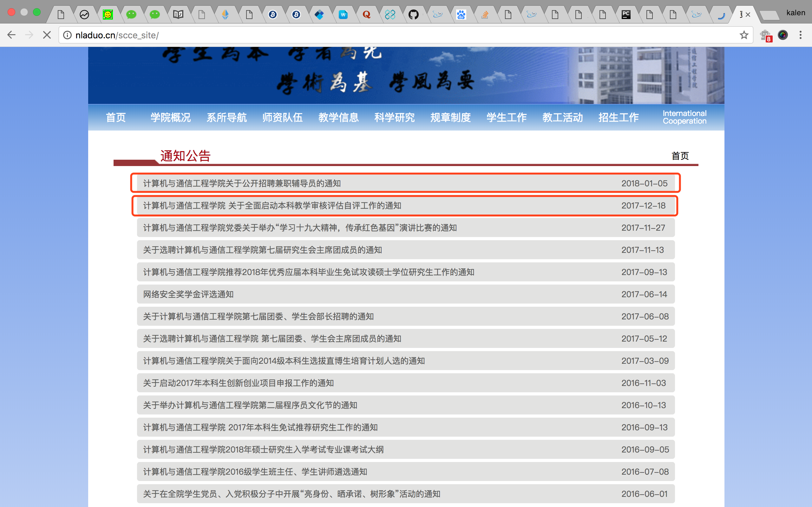This screenshot has width=812, height=507.
Task: Open 学院概况 navigation menu
Action: click(x=170, y=117)
